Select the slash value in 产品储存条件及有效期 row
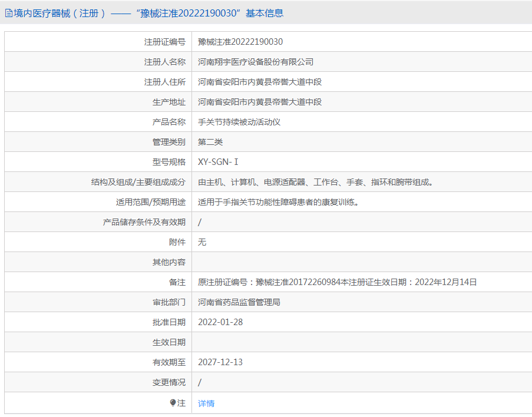The image size is (532, 417). pos(200,222)
